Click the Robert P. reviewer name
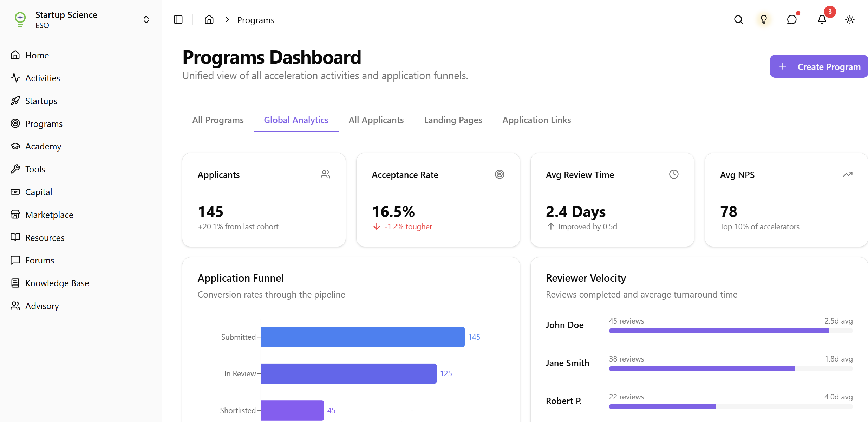The height and width of the screenshot is (422, 868). click(x=563, y=401)
